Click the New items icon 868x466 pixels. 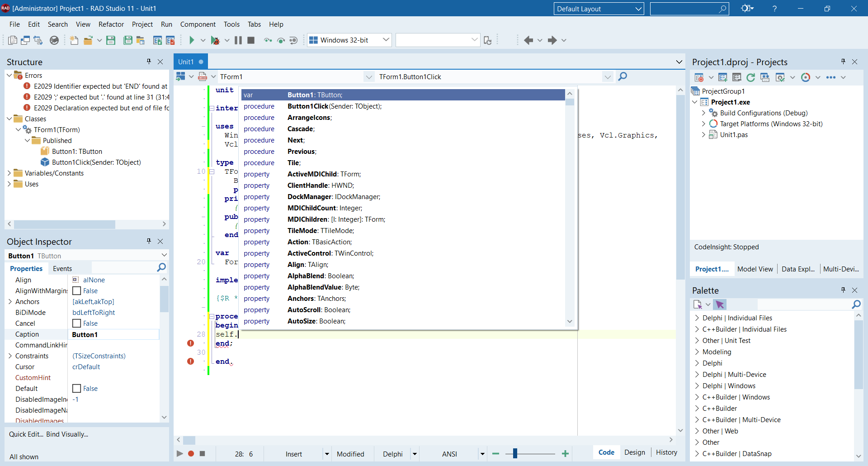click(74, 40)
